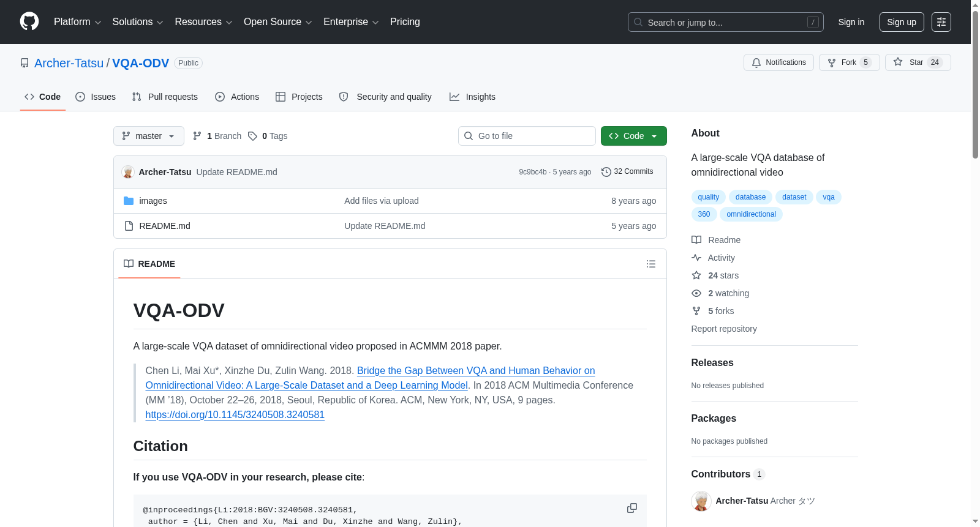Click the repository icon beside Archer-Tatsu

tap(24, 63)
